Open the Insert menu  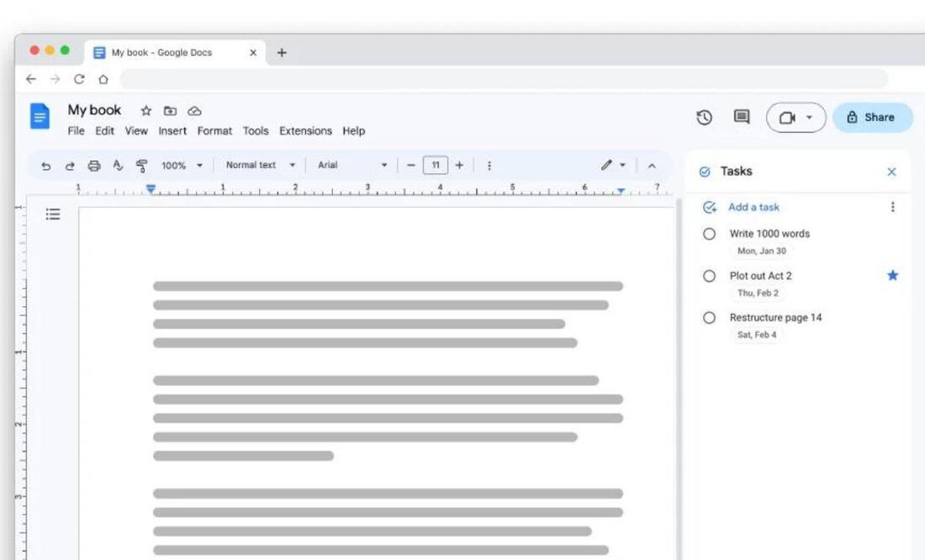(x=172, y=131)
